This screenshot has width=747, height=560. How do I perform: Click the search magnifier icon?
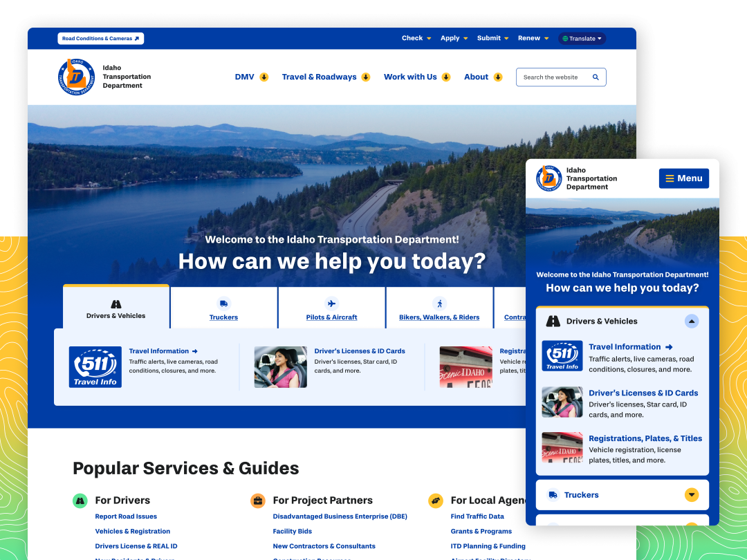coord(596,77)
